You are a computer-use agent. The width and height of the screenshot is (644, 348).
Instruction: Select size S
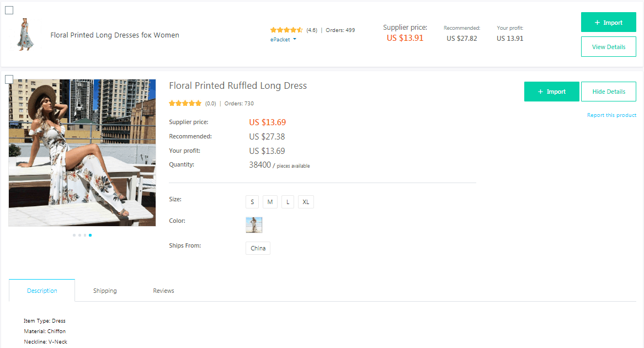tap(252, 202)
